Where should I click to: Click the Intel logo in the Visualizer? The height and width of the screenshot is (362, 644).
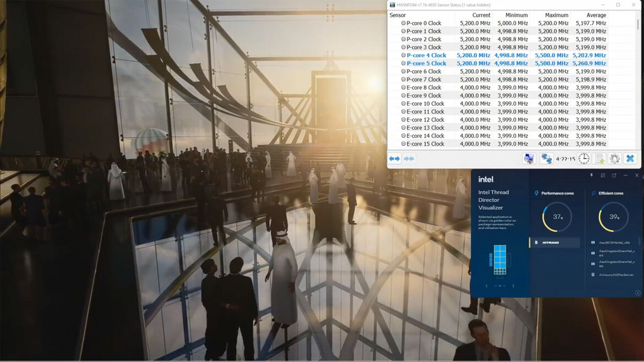coord(486,179)
